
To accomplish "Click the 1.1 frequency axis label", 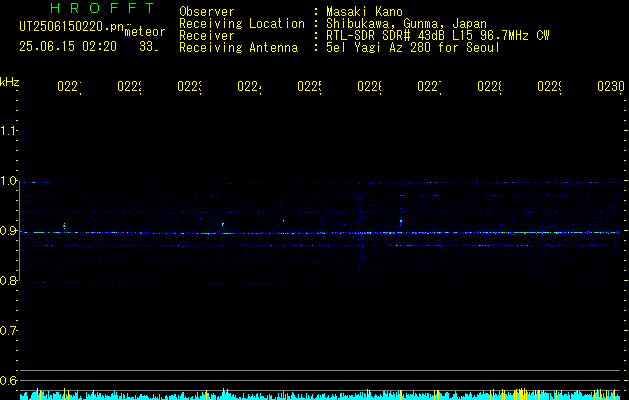I will (8, 130).
